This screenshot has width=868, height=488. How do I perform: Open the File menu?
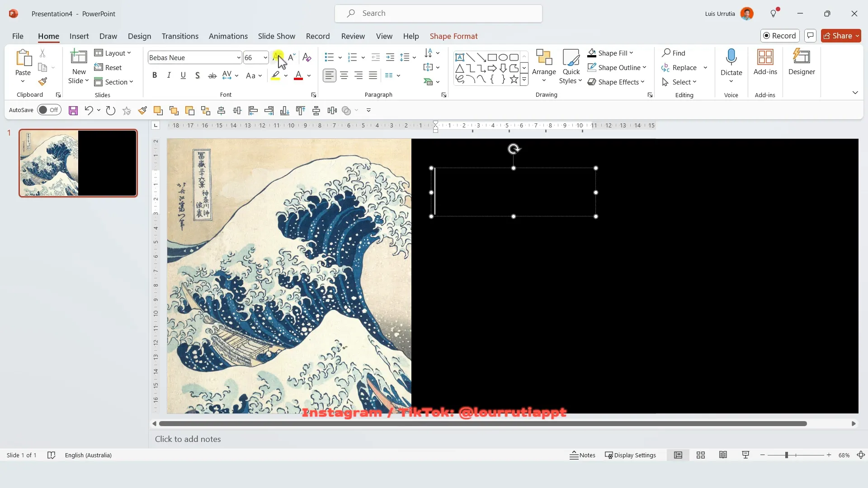coord(18,36)
